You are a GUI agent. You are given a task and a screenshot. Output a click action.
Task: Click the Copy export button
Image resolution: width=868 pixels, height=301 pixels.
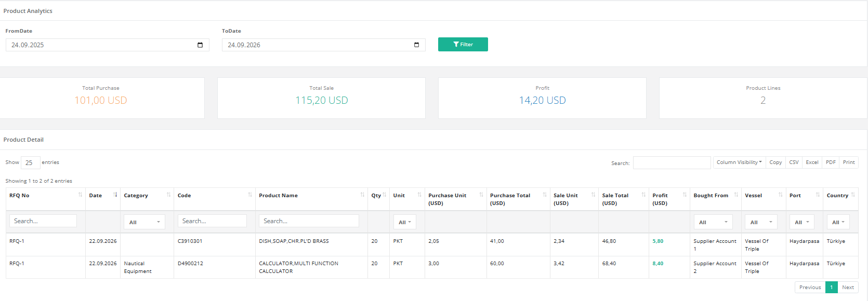pyautogui.click(x=775, y=162)
